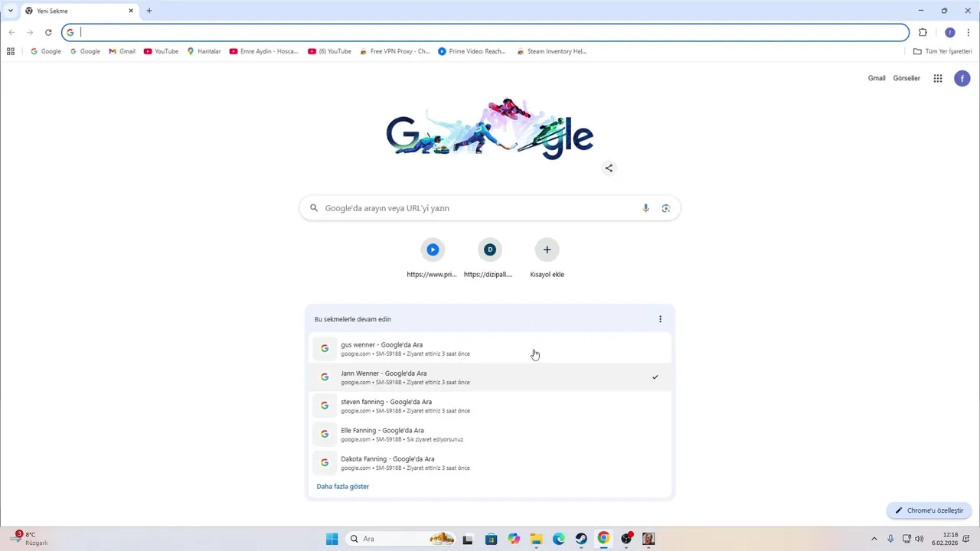Viewport: 980px width, 551px height.
Task: Open the Google apps grid near Görseller
Action: coord(938,78)
